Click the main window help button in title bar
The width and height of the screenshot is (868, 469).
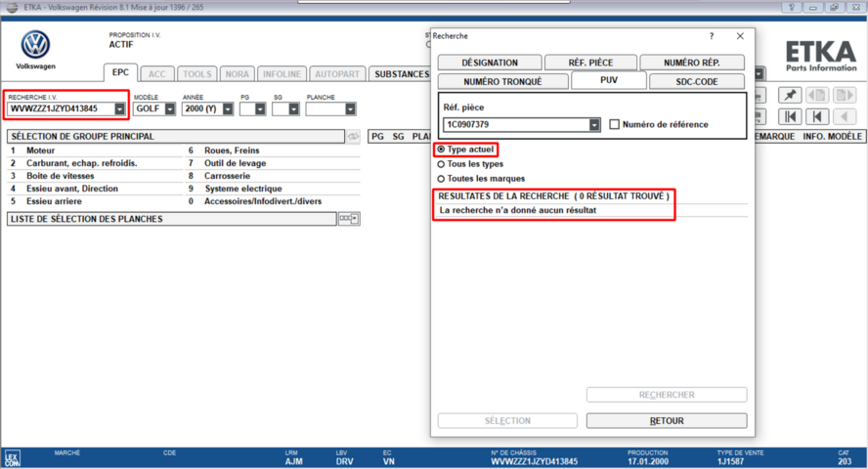[791, 7]
